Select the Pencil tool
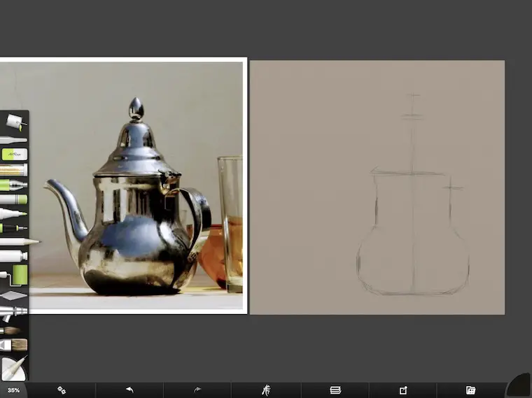 20,242
